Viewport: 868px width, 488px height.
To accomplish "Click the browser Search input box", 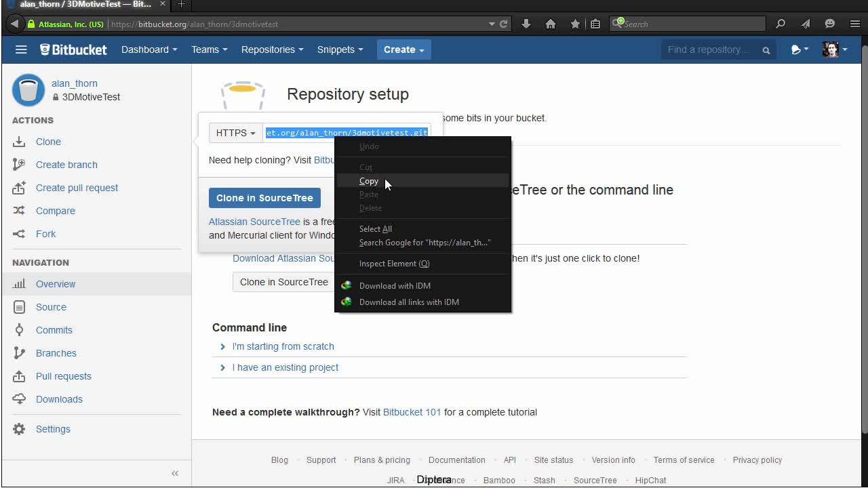I will tap(687, 24).
